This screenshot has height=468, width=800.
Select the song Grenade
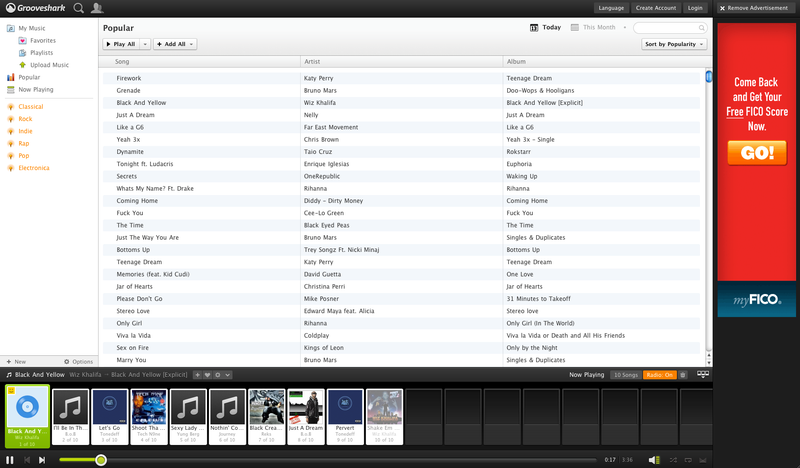pyautogui.click(x=128, y=90)
